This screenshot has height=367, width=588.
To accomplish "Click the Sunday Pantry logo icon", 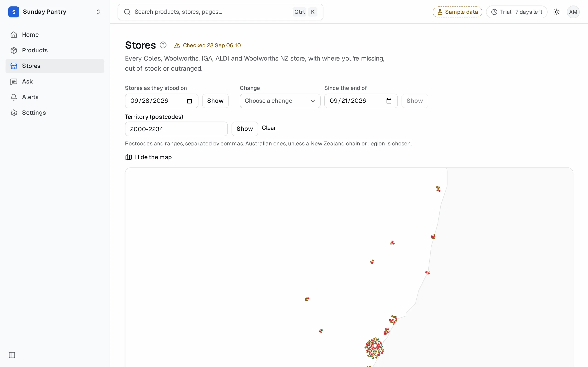I will point(14,12).
